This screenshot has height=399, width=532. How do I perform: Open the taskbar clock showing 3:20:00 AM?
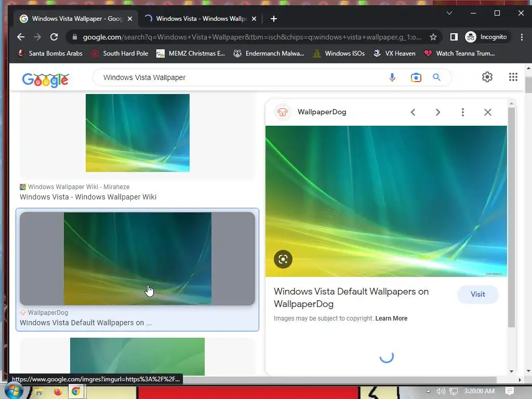479,391
